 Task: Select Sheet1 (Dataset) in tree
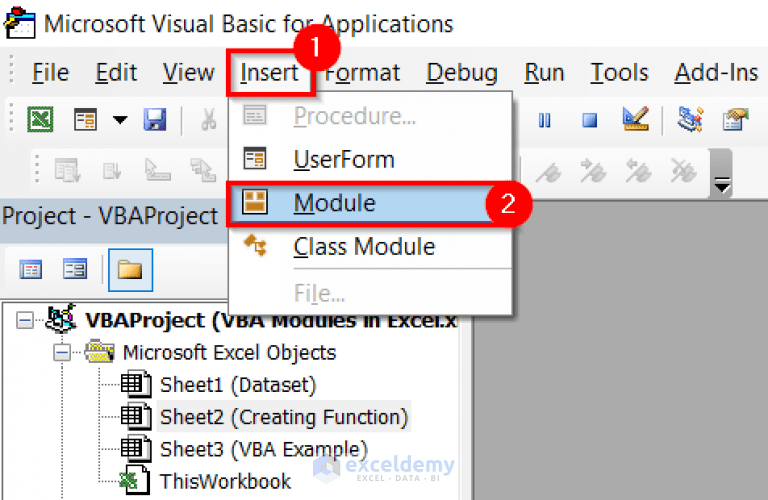pyautogui.click(x=238, y=385)
